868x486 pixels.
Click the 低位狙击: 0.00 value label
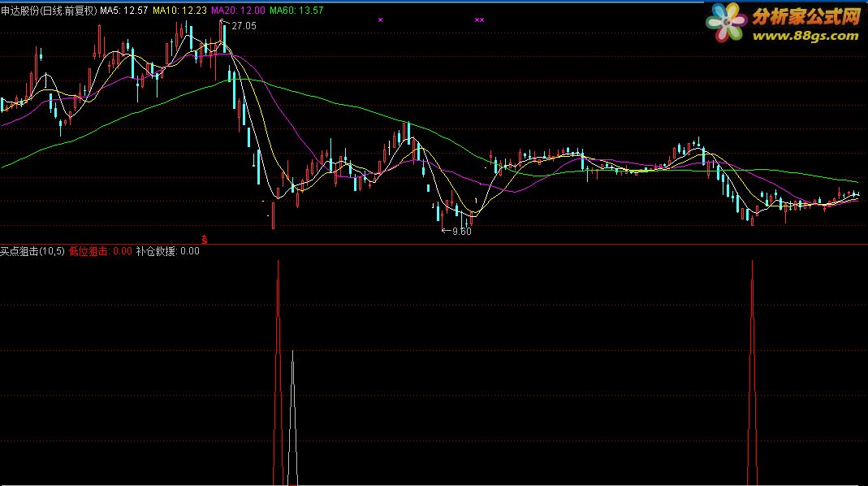(100, 251)
